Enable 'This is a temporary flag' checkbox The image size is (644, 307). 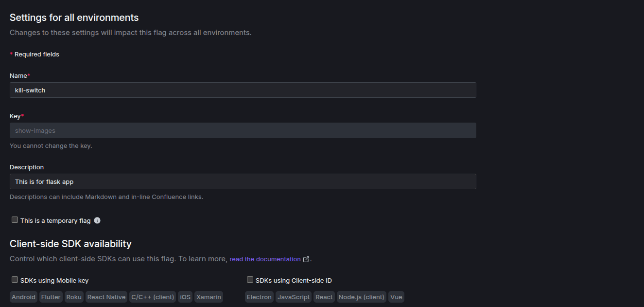[x=15, y=220]
